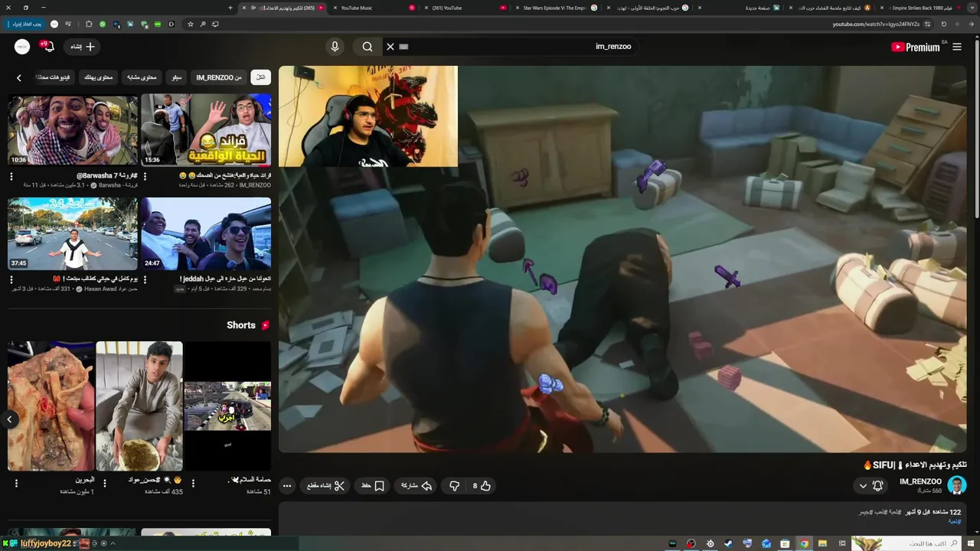
Task: Select the الكل filter chip
Action: 260,77
